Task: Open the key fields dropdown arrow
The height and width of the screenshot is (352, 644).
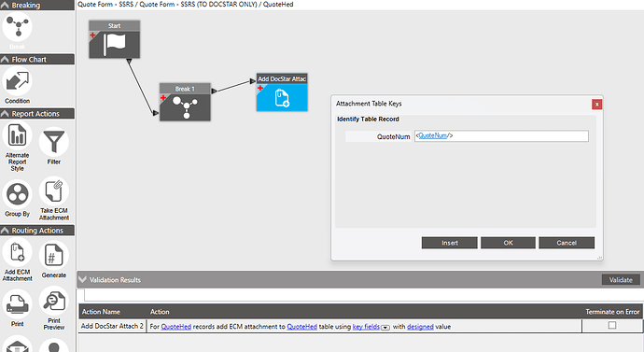Action: (x=385, y=328)
